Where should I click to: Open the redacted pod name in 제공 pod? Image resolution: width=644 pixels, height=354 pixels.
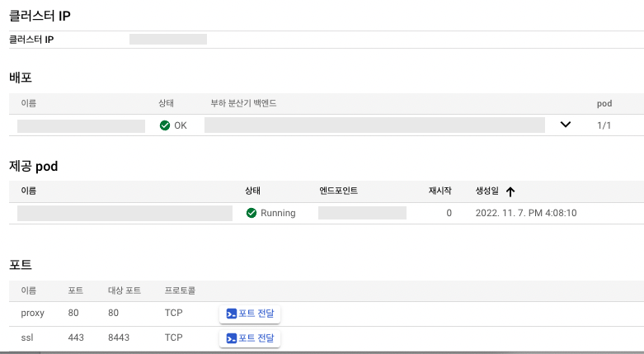(x=125, y=213)
